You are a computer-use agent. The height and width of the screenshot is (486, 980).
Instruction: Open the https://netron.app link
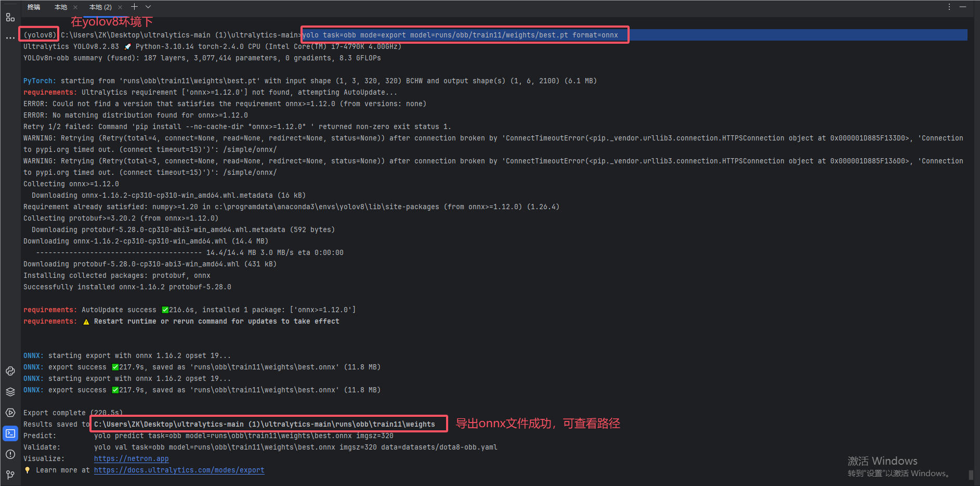point(131,458)
